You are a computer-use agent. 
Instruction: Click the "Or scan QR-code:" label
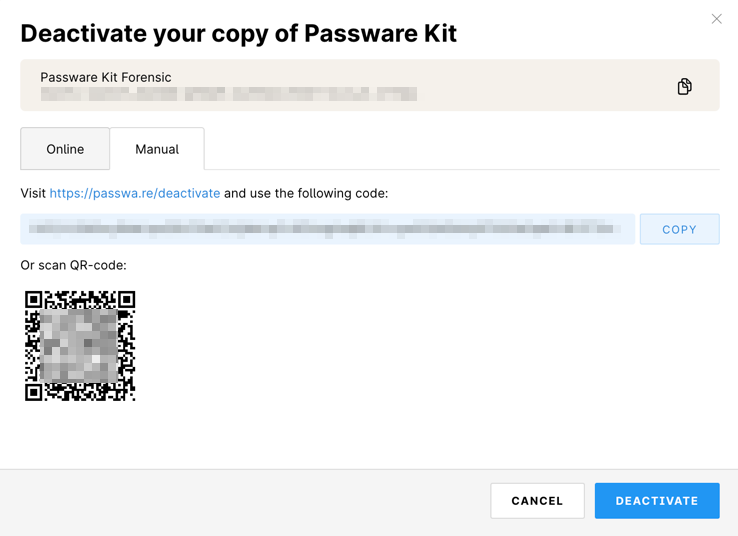pos(73,265)
